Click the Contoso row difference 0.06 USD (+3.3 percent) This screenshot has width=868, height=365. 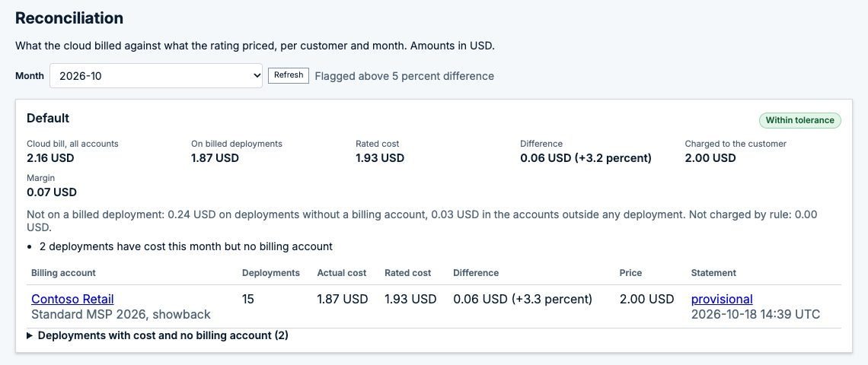(522, 299)
